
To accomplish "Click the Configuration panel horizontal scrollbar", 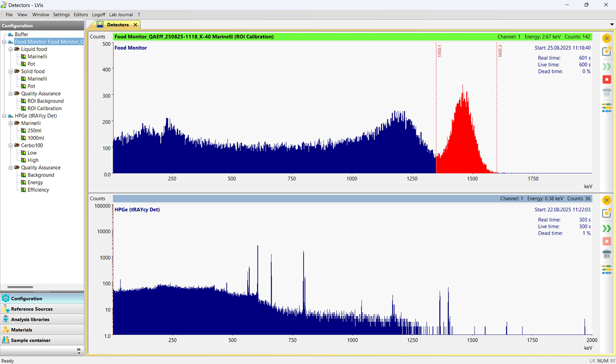I will 20,287.
